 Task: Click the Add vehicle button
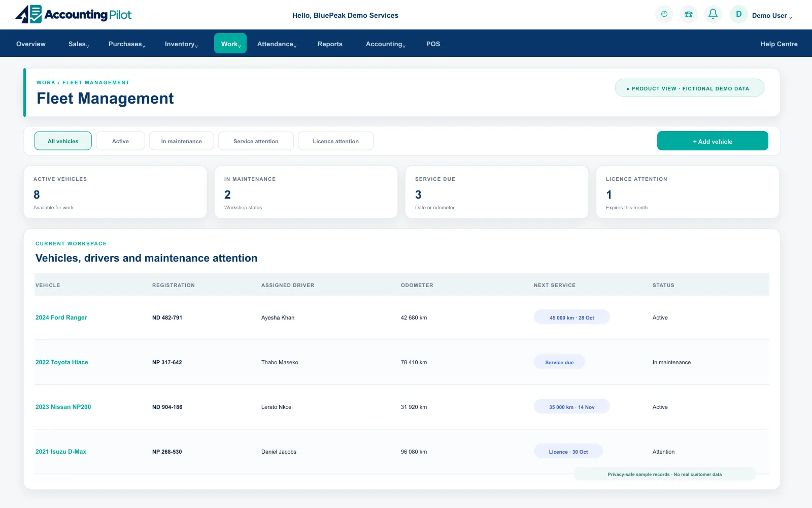(713, 141)
